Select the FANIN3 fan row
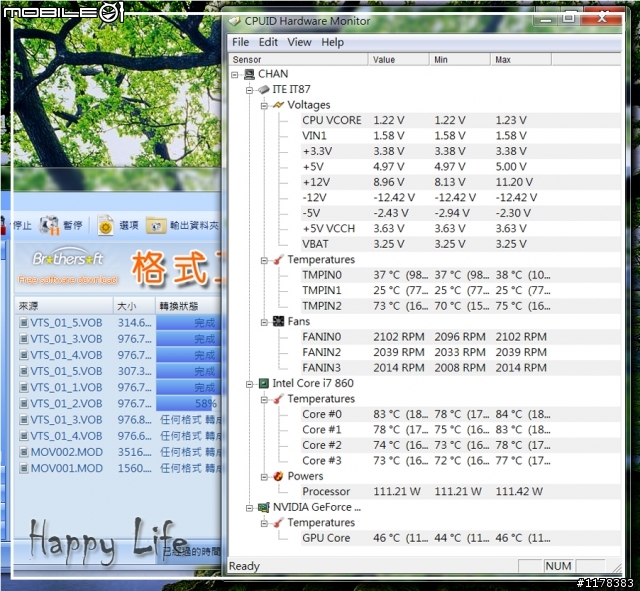 [x=460, y=368]
